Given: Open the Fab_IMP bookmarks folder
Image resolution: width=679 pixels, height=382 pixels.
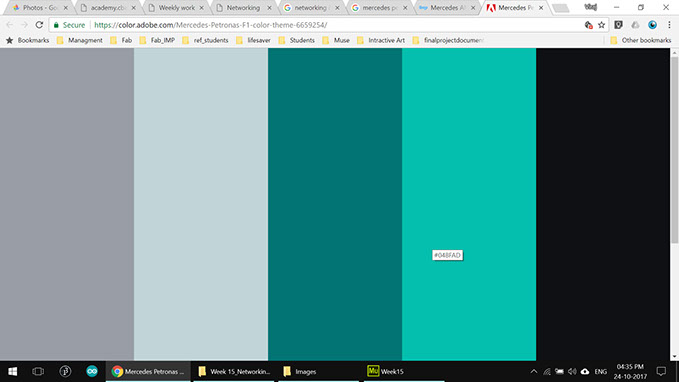Looking at the screenshot, I should click(x=157, y=40).
